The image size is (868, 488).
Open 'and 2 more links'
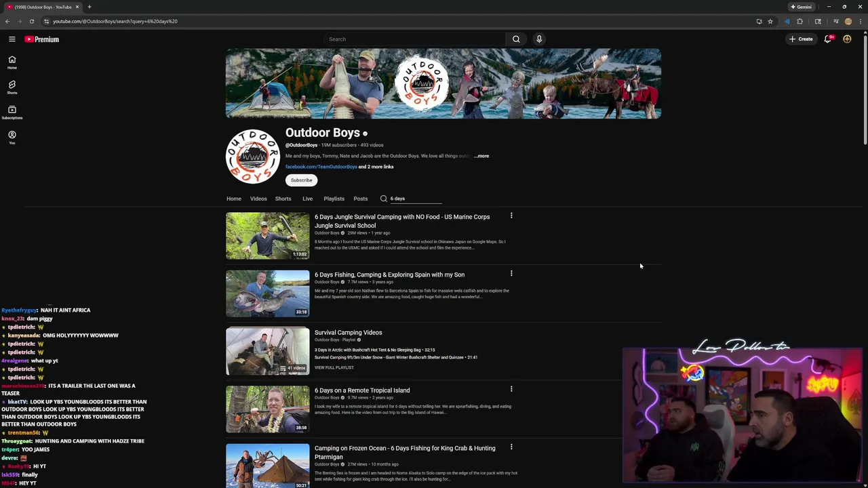click(x=376, y=167)
